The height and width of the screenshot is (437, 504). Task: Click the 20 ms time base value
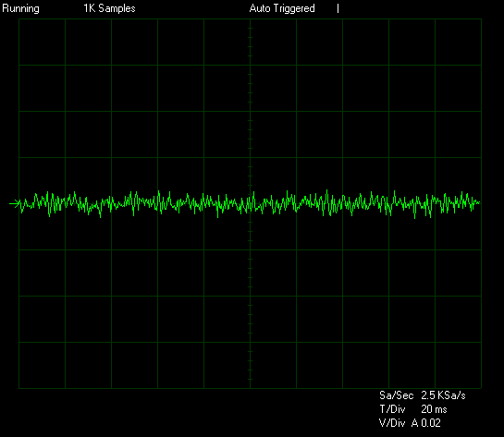click(434, 409)
